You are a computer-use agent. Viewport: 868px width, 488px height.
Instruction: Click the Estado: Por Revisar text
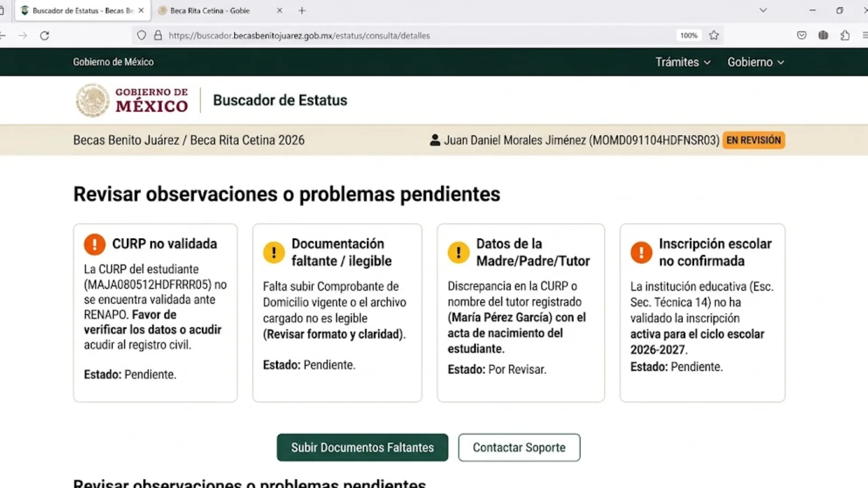coord(497,370)
